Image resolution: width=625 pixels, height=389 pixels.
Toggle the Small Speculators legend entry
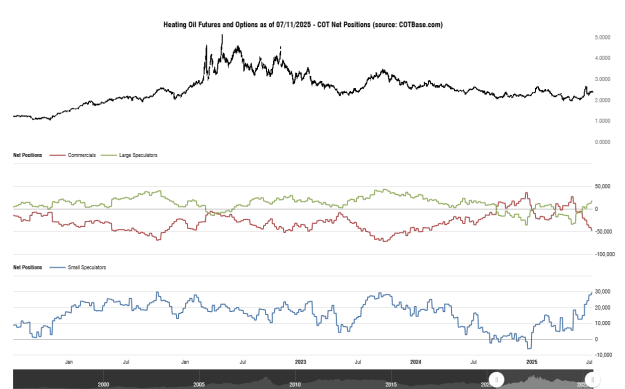(78, 267)
